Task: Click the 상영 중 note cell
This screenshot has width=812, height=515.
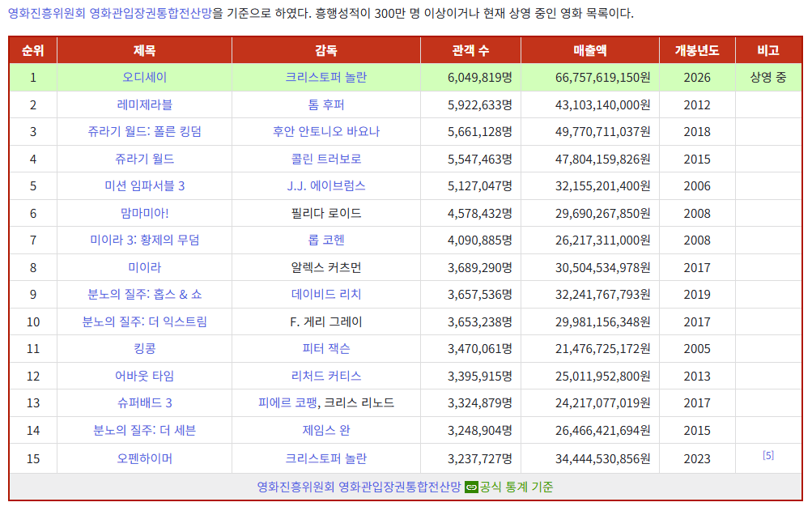Action: coord(768,77)
